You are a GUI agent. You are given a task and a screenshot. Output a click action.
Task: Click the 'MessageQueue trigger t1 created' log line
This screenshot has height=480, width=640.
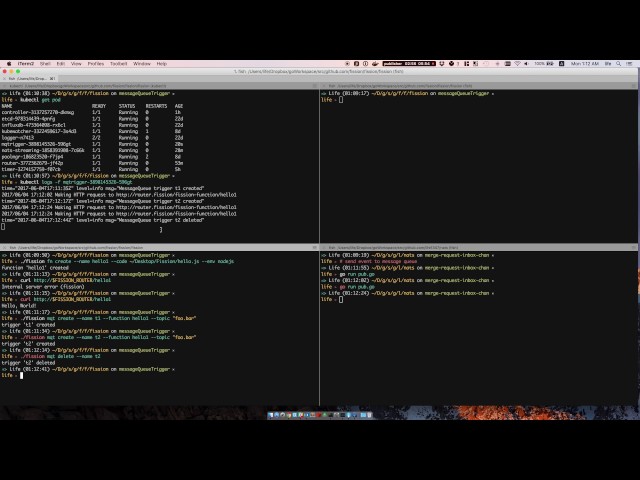[x=102, y=189]
